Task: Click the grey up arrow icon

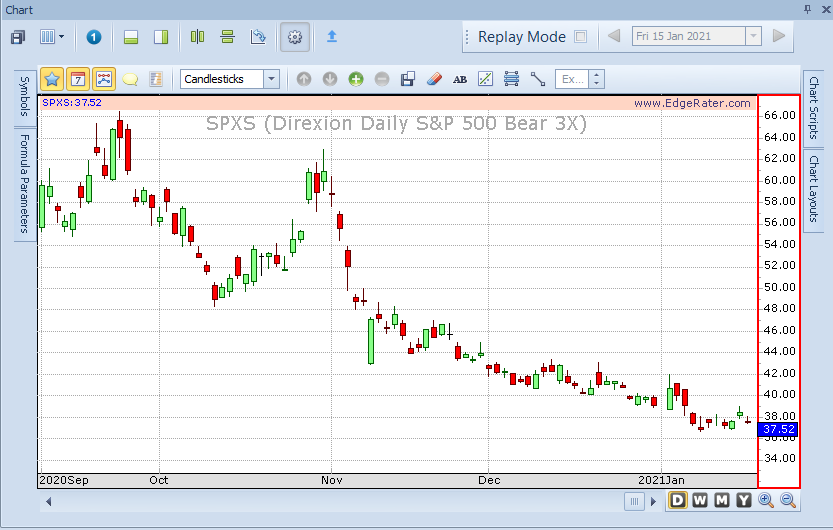Action: (x=304, y=80)
